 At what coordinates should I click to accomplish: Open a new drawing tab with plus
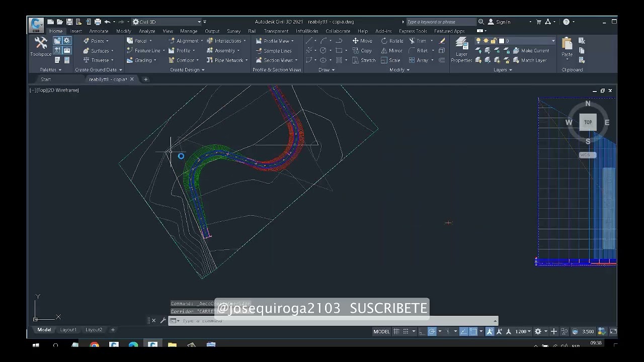click(x=146, y=79)
